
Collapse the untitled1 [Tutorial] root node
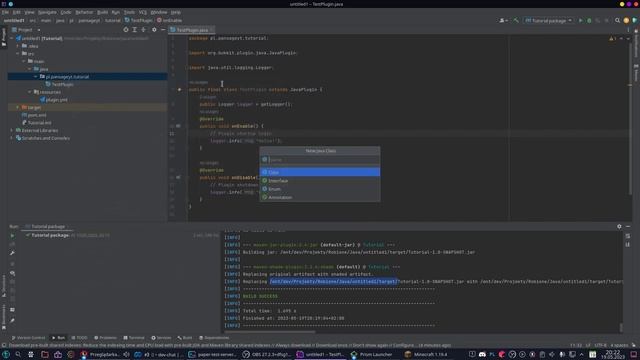tap(11, 38)
